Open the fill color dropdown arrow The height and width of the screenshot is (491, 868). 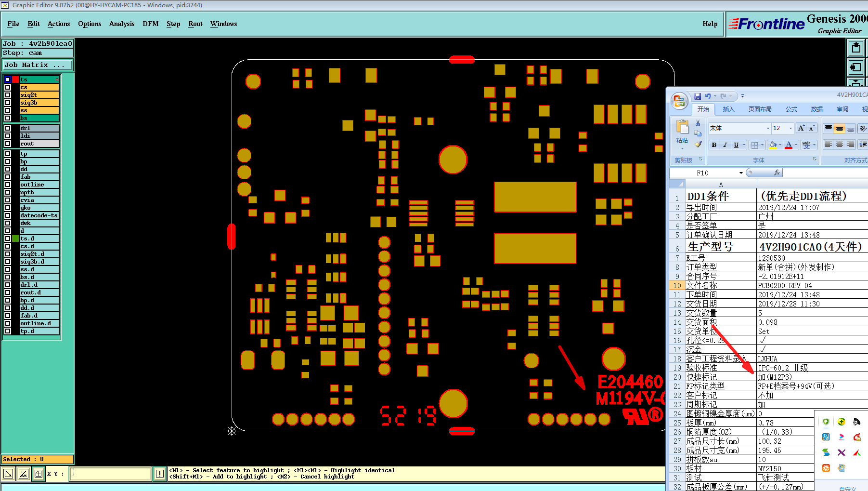point(780,145)
